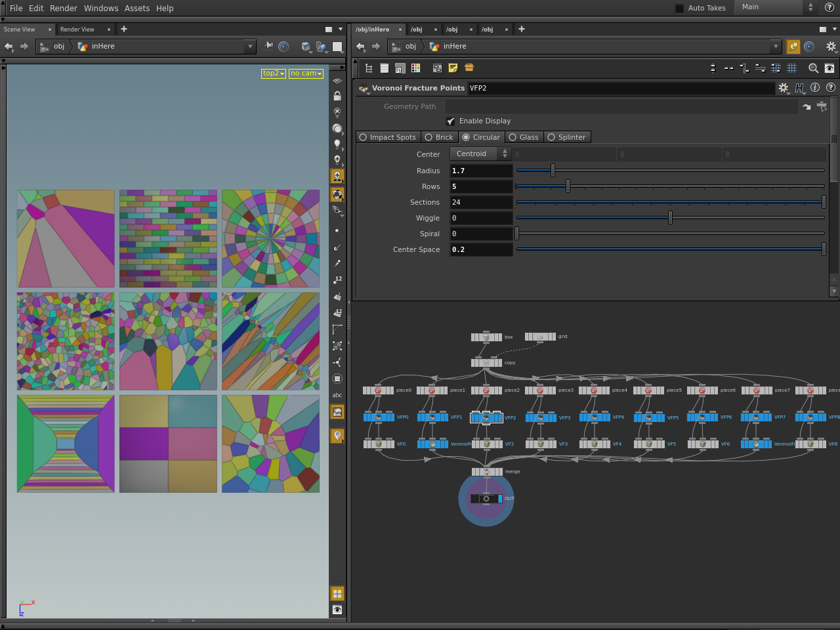840x630 pixels.
Task: Click the main help icon in top bar
Action: [x=829, y=7]
